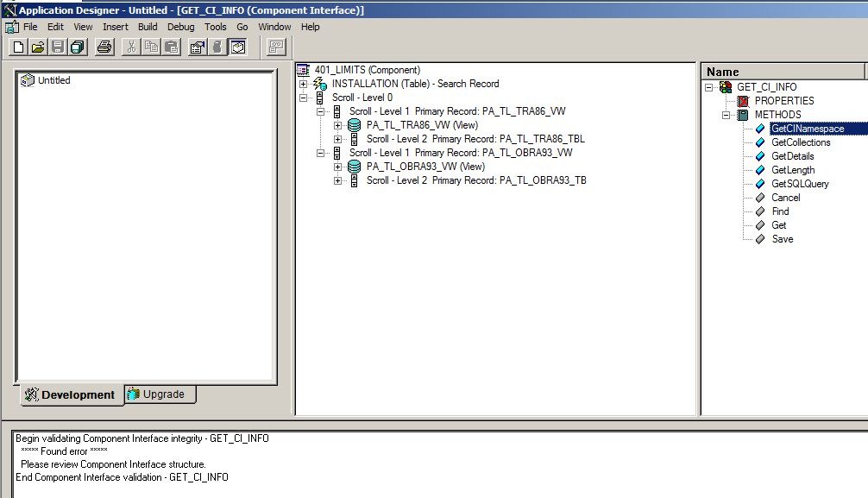Open the File menu

pyautogui.click(x=30, y=27)
